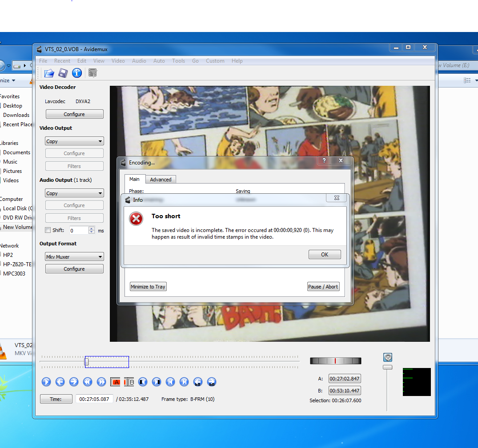The height and width of the screenshot is (448, 478).
Task: Open a video file with folder icon
Action: (x=49, y=73)
